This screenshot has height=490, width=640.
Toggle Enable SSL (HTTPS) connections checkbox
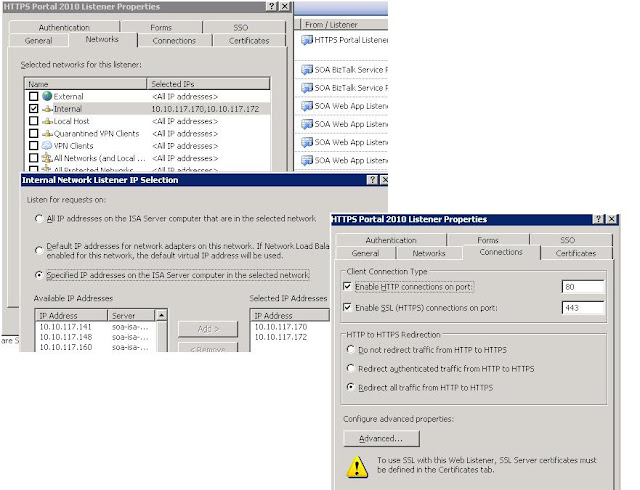[347, 307]
